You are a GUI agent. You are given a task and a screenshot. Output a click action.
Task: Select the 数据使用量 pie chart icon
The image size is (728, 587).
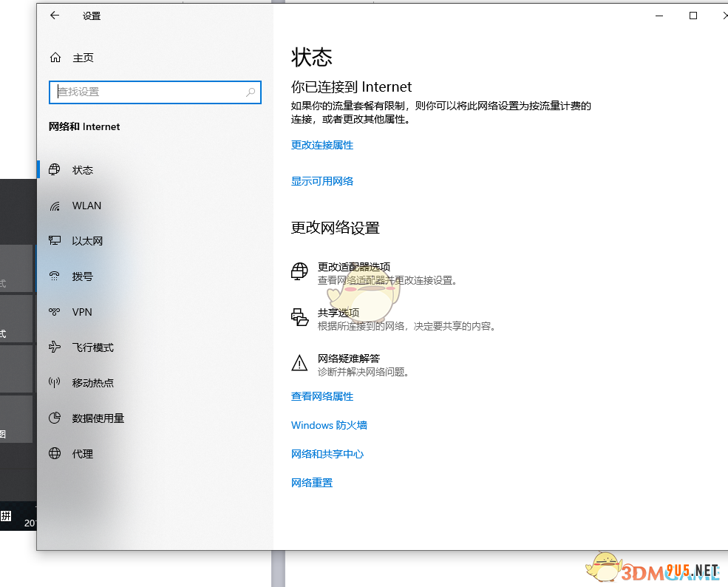click(x=55, y=418)
